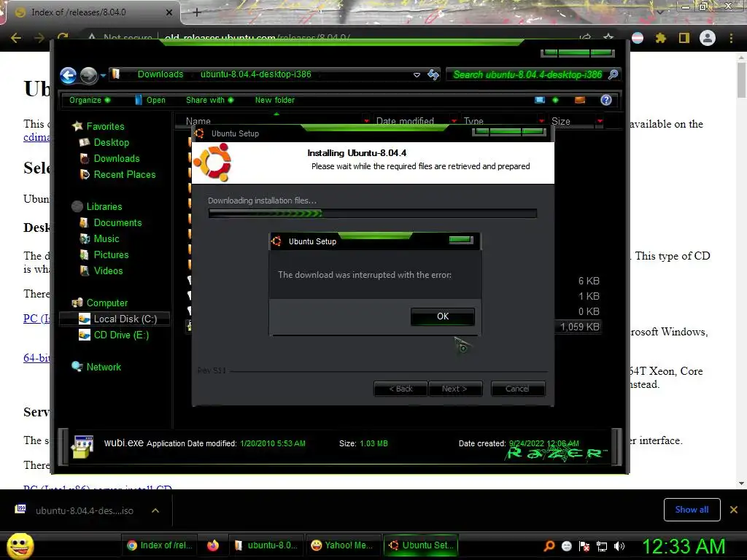This screenshot has height=560, width=747.
Task: Switch to Yahoo! Messenger in the taskbar
Action: [343, 545]
